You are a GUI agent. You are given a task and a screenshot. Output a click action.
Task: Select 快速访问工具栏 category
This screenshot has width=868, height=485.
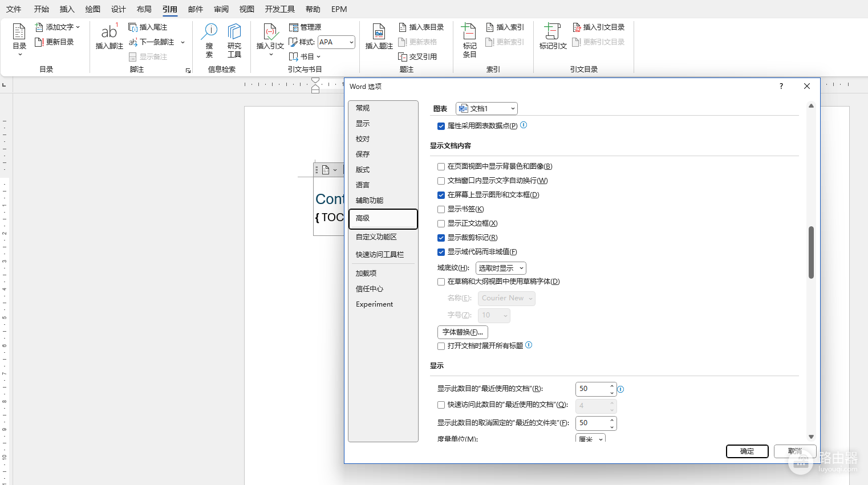tap(383, 254)
